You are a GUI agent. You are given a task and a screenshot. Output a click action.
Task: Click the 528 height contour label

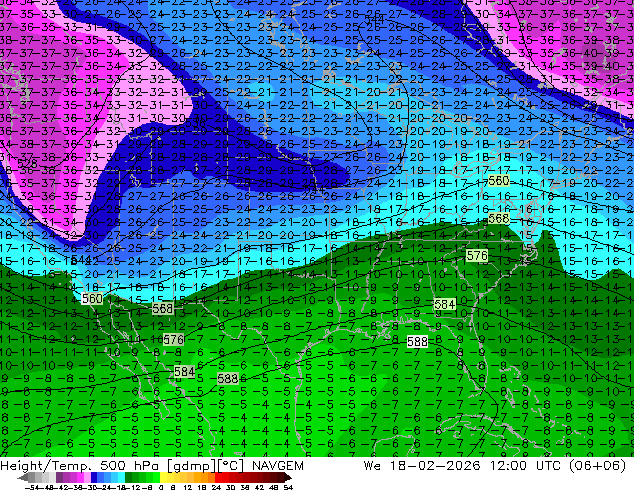click(x=27, y=163)
